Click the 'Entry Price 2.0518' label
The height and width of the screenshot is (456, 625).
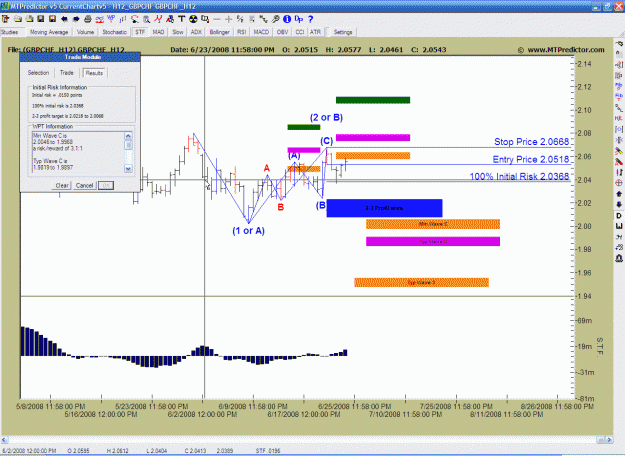click(531, 159)
